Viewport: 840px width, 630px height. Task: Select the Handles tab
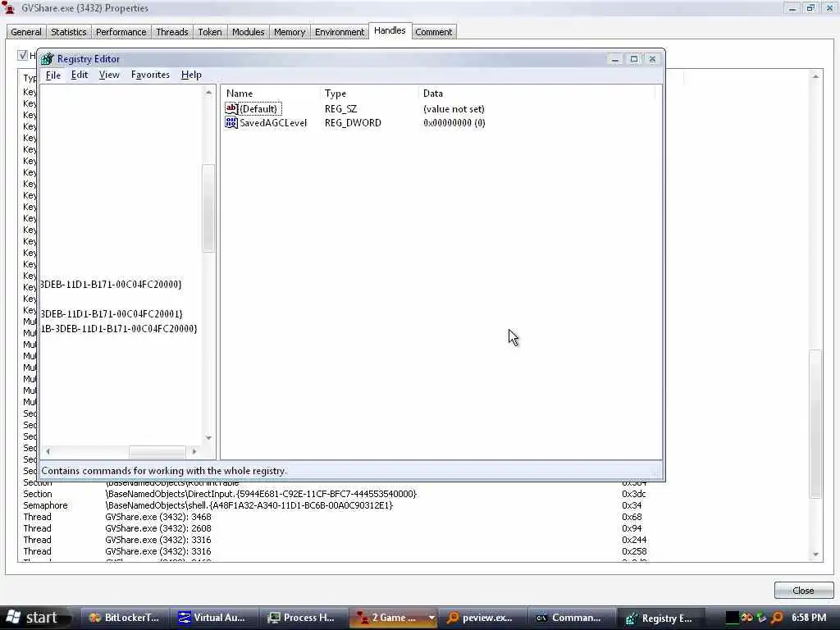390,30
